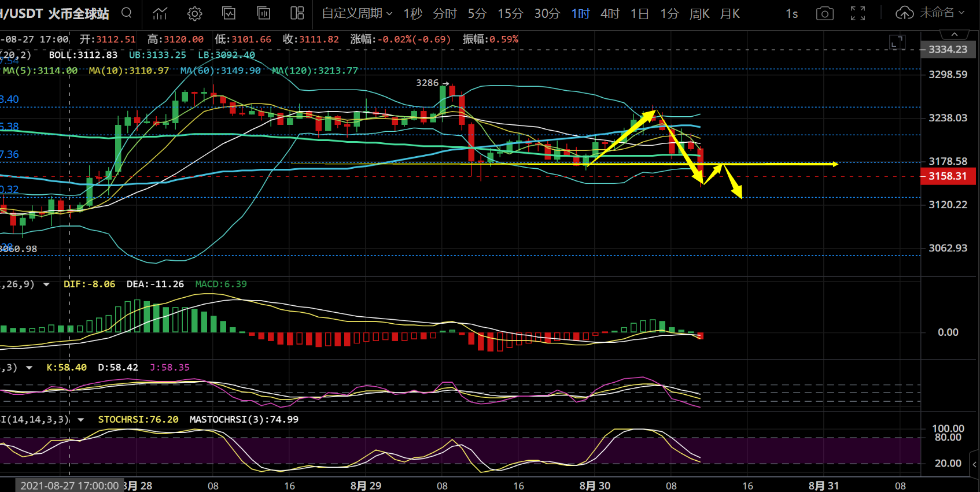Click the 3238.03 price axis label

pyautogui.click(x=948, y=118)
